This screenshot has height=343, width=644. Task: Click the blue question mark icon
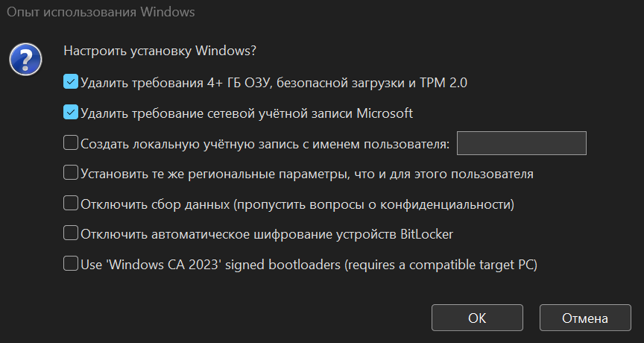24,57
